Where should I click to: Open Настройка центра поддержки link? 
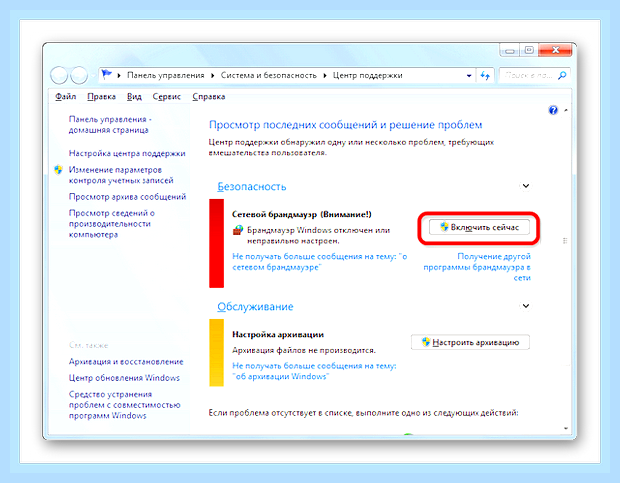pyautogui.click(x=127, y=153)
